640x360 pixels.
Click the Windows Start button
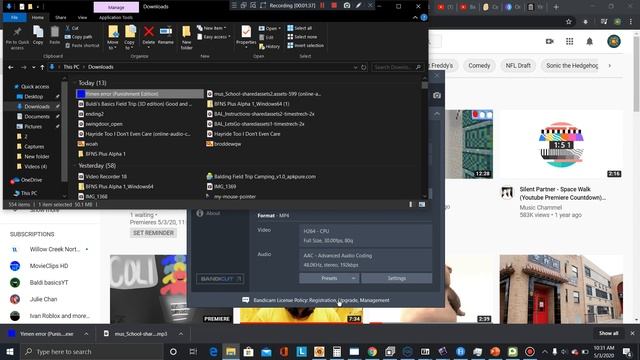pos(10,351)
